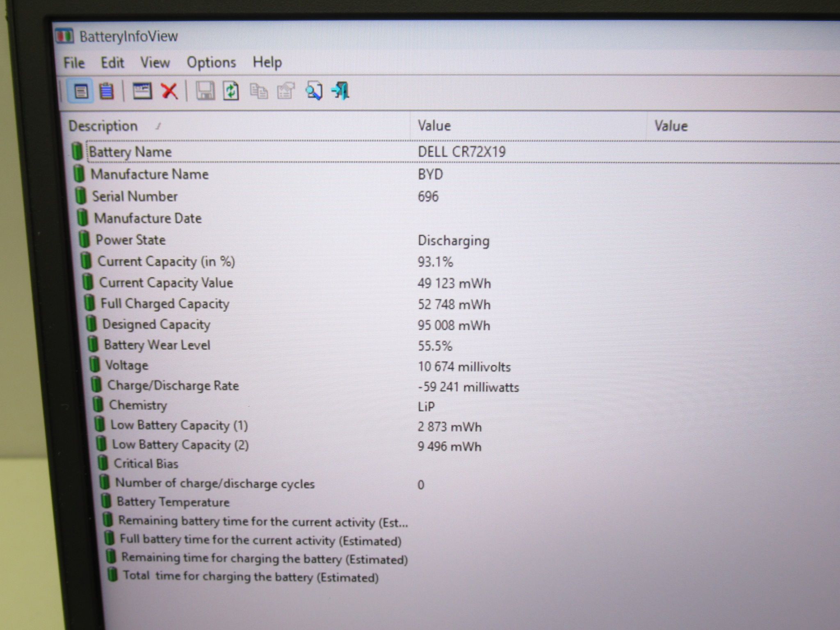The image size is (840, 630).
Task: Click the value DELL CR72X19
Action: coord(462,152)
